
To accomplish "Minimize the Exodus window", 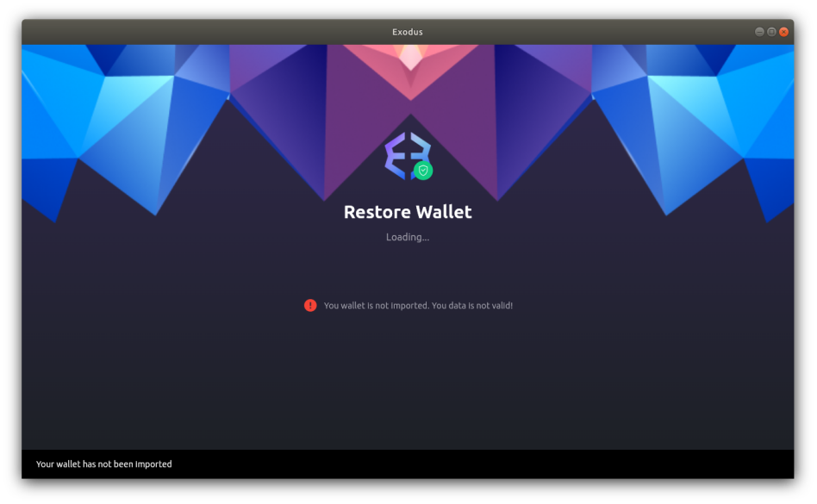I will tap(759, 32).
